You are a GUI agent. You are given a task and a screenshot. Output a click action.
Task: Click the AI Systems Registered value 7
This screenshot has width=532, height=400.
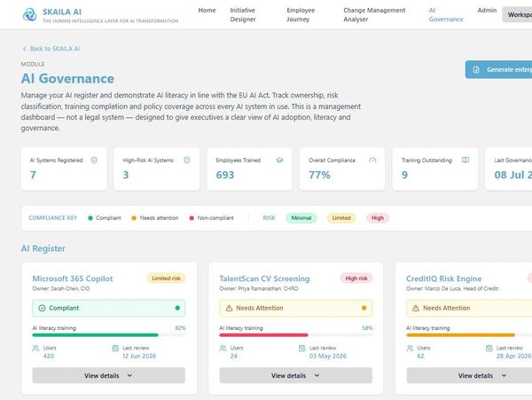click(33, 175)
